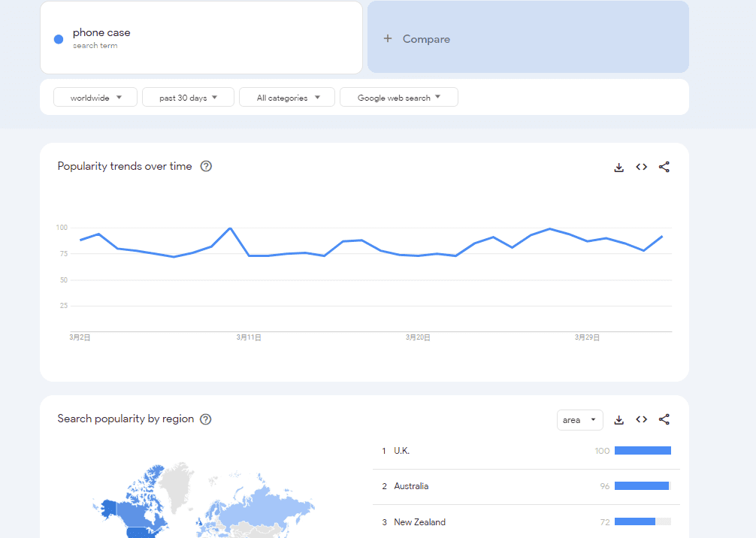Share the search popularity by region panel

click(x=664, y=419)
